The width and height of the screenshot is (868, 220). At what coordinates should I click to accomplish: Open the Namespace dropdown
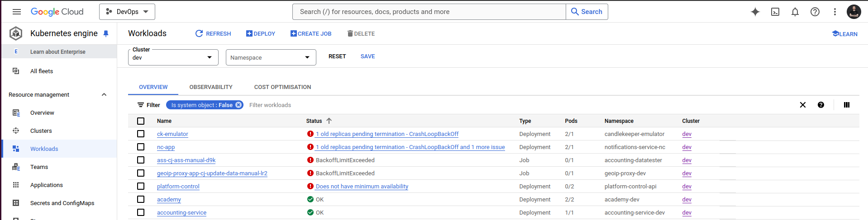pos(271,57)
